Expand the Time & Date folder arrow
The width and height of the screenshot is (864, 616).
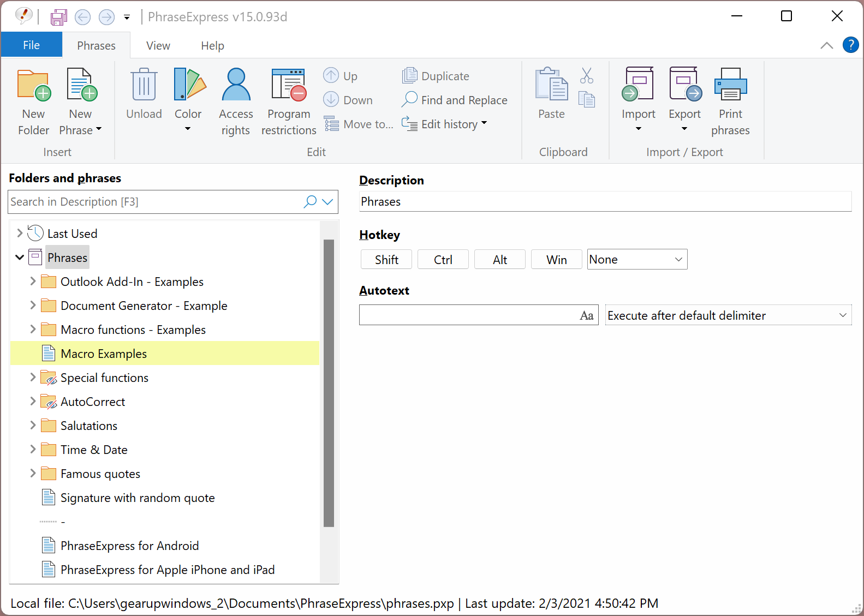point(33,449)
